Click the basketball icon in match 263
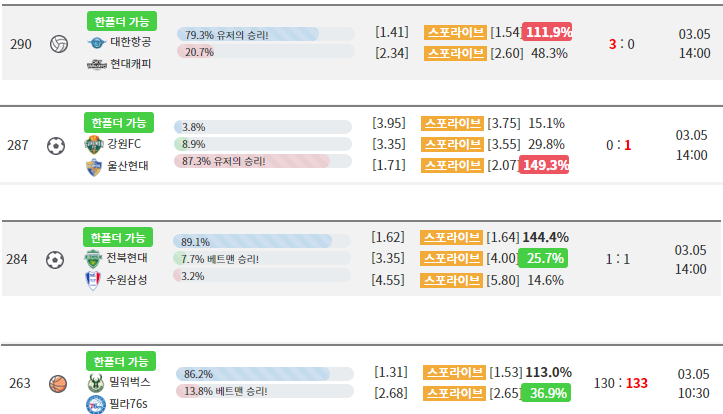The width and height of the screenshot is (723, 414). coord(57,383)
